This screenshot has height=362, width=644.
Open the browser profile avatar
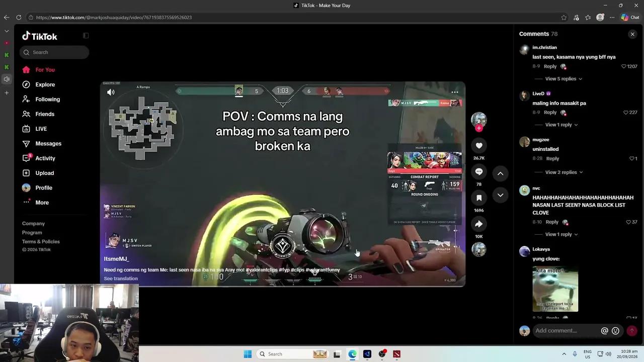pyautogui.click(x=600, y=18)
